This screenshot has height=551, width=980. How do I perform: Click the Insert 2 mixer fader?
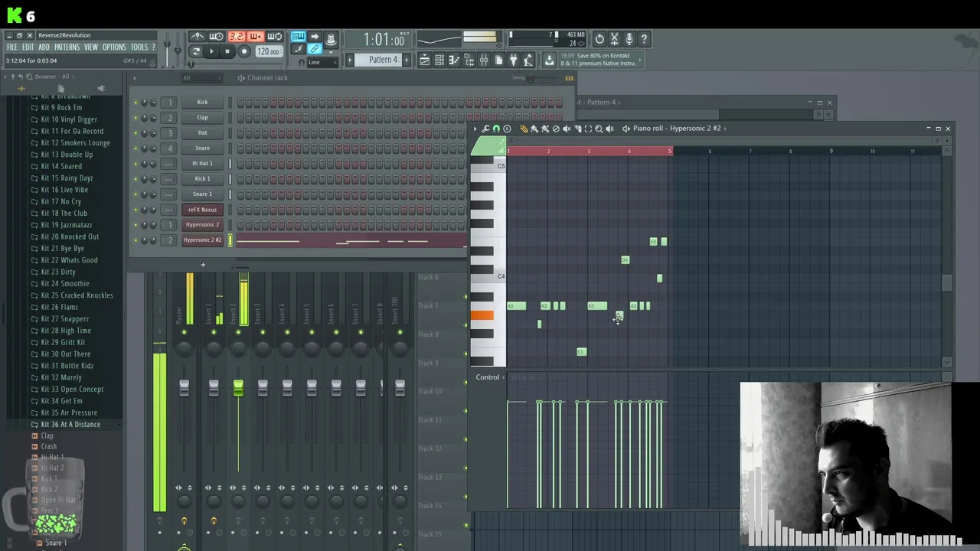pos(238,388)
